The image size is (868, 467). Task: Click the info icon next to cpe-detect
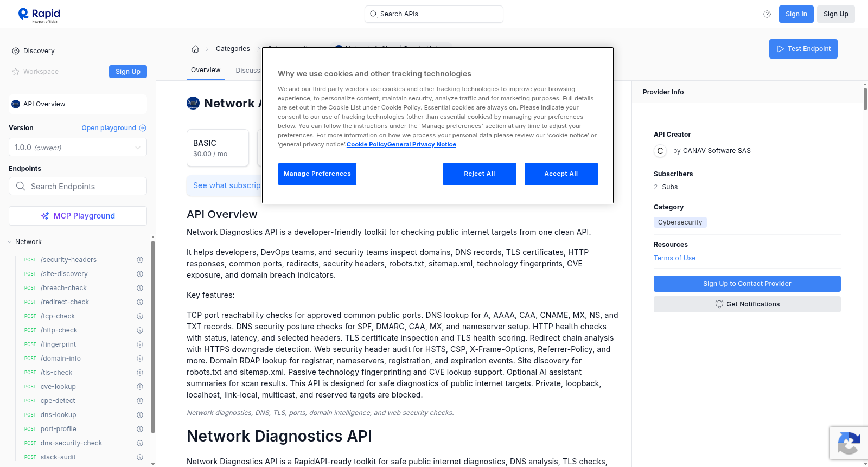[x=140, y=401]
